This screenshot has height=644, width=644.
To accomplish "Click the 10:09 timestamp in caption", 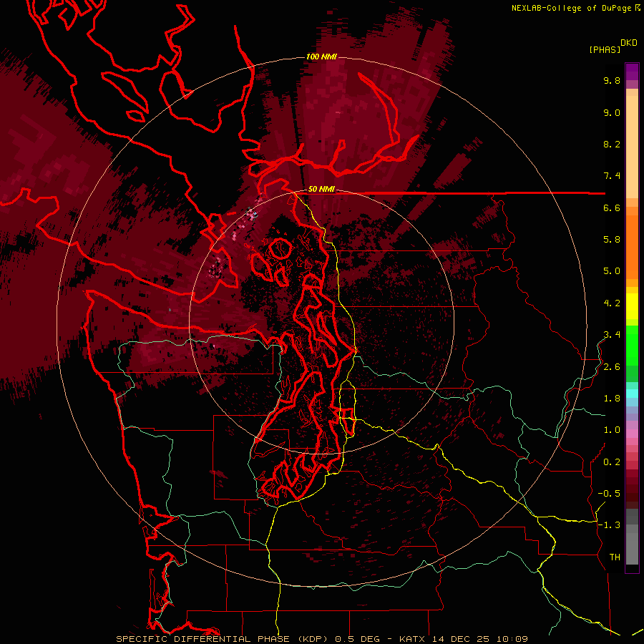I will [512, 639].
